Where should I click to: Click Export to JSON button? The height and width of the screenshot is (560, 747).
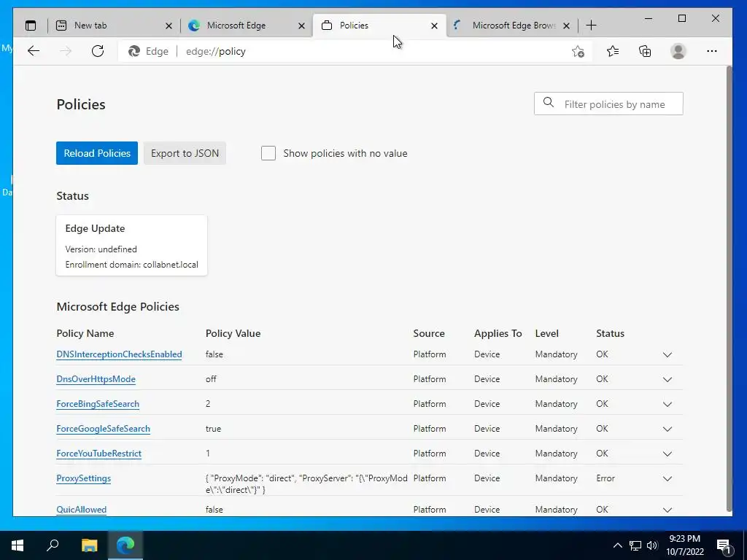[185, 153]
